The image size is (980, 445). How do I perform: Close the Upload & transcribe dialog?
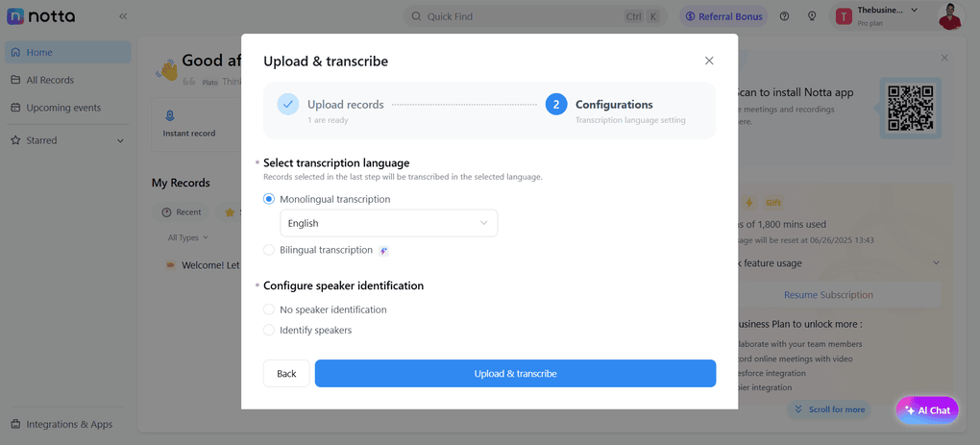click(x=709, y=61)
